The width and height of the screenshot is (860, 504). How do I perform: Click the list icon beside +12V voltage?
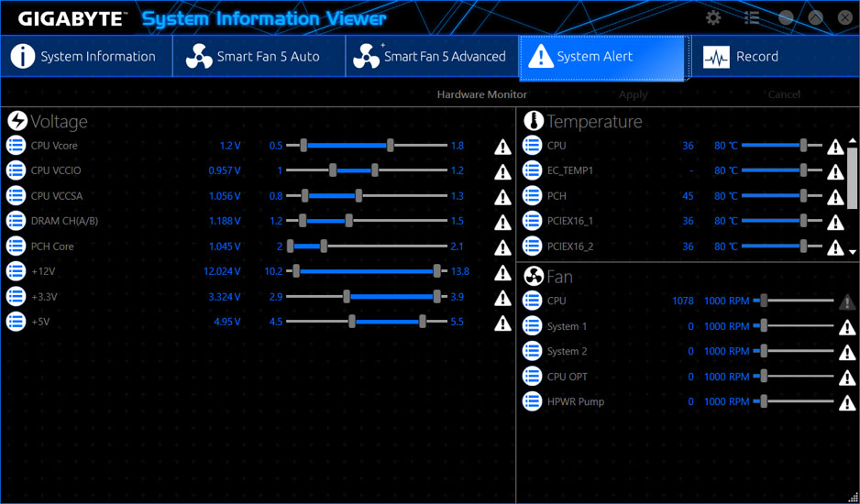tap(16, 271)
